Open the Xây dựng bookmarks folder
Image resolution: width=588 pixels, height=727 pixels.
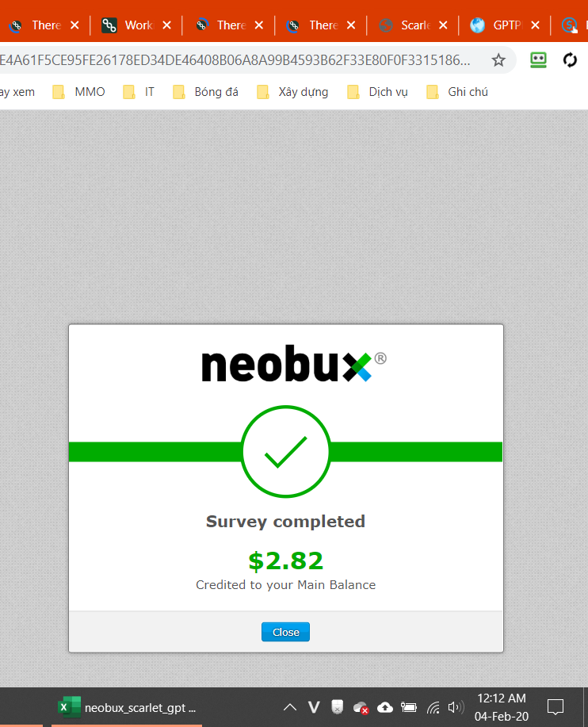[292, 92]
